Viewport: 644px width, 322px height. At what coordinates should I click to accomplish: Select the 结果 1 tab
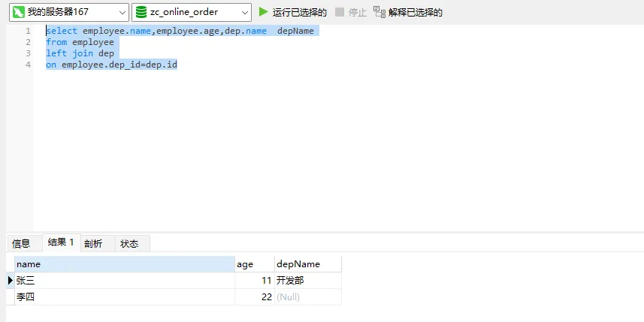click(x=61, y=242)
